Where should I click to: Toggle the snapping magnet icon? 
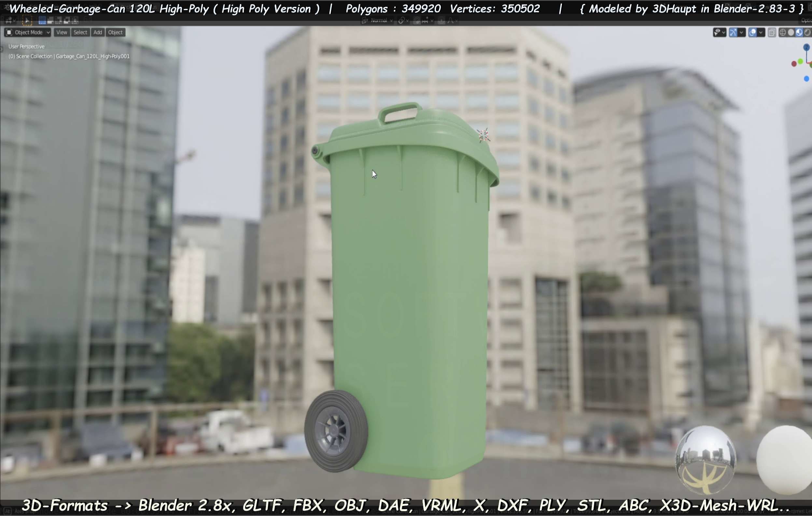pyautogui.click(x=417, y=21)
